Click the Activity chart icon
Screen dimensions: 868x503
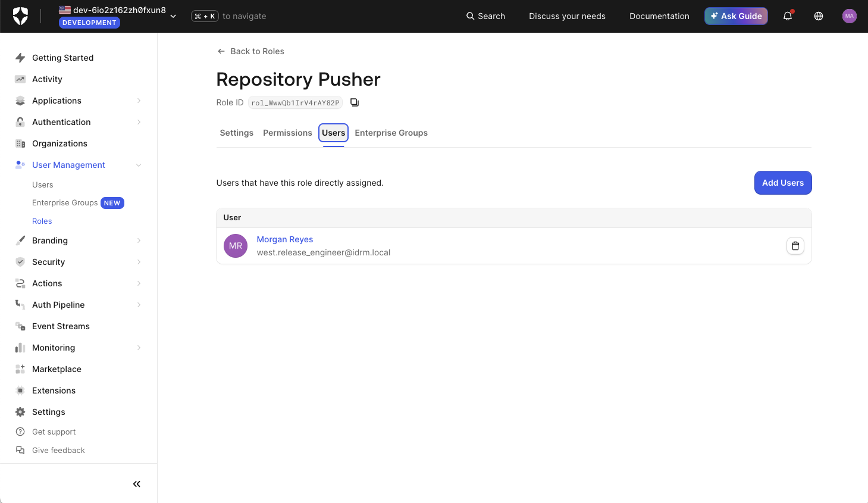(20, 79)
